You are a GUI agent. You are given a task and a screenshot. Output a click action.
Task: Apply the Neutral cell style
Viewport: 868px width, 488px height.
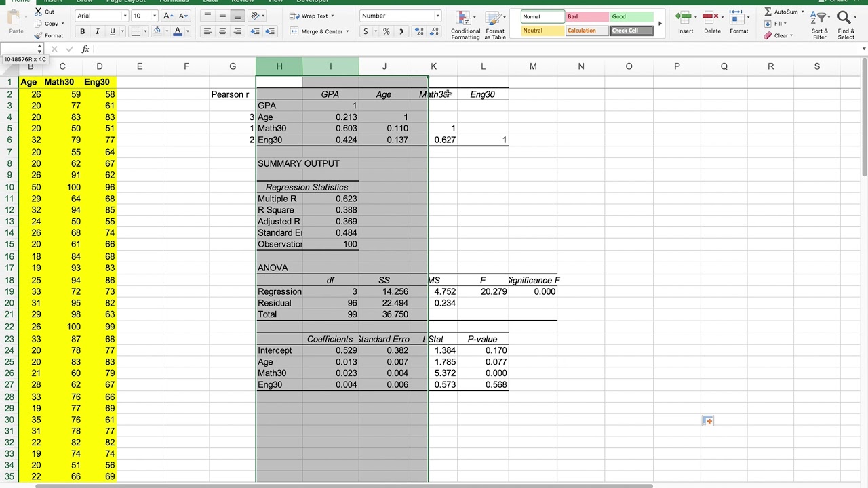[x=542, y=30]
